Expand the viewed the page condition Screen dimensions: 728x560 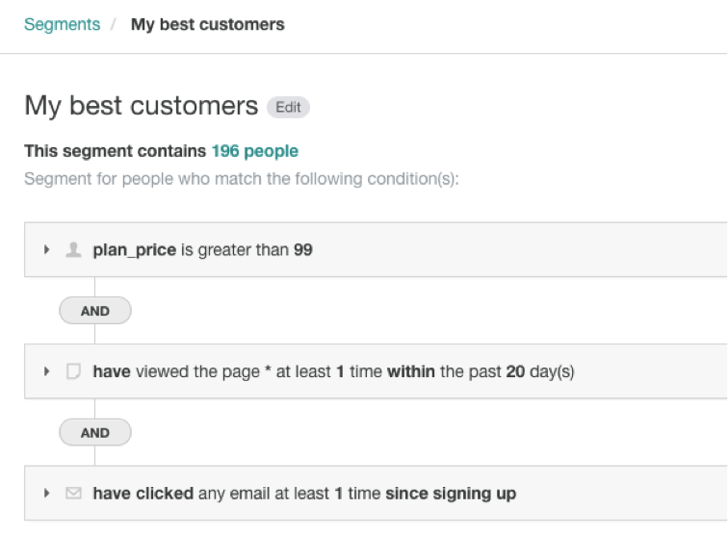[46, 371]
